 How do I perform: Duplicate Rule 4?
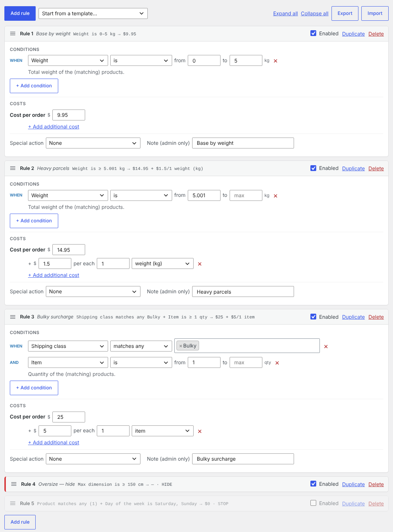[x=353, y=484]
